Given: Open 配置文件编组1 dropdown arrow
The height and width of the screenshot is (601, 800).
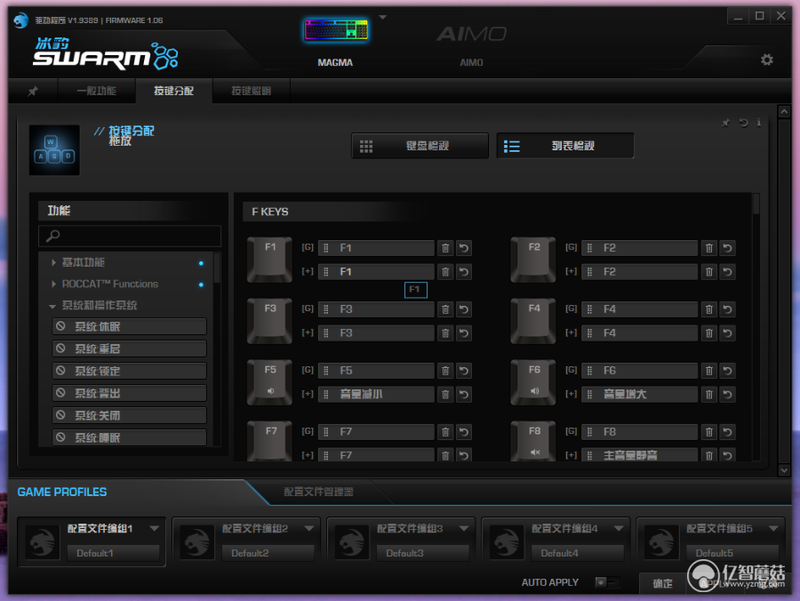Looking at the screenshot, I should (154, 528).
